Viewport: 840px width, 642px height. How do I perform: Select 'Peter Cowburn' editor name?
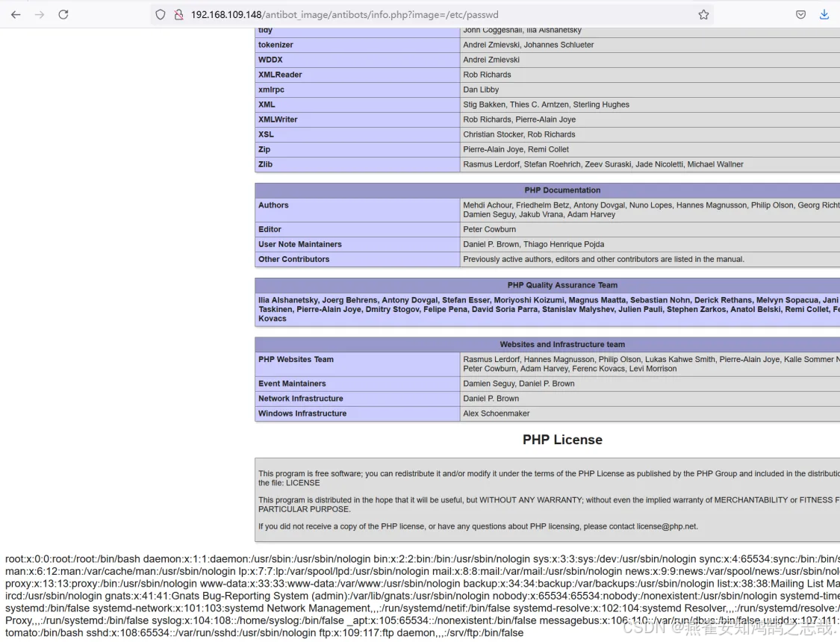point(489,230)
